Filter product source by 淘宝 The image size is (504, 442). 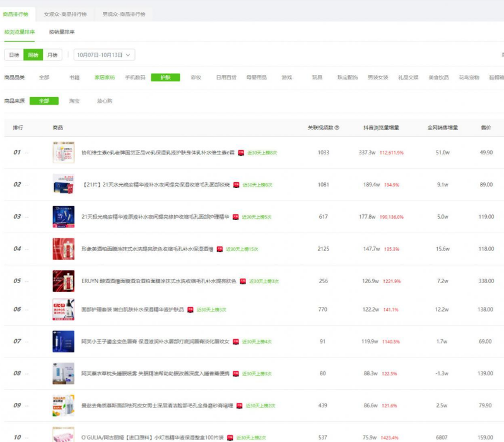tap(74, 101)
